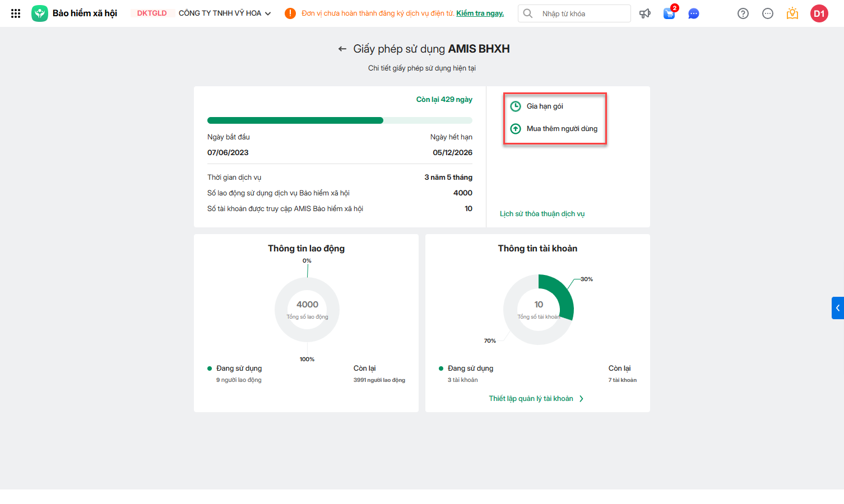Open the D1 user avatar menu
The width and height of the screenshot is (844, 504).
tap(819, 13)
